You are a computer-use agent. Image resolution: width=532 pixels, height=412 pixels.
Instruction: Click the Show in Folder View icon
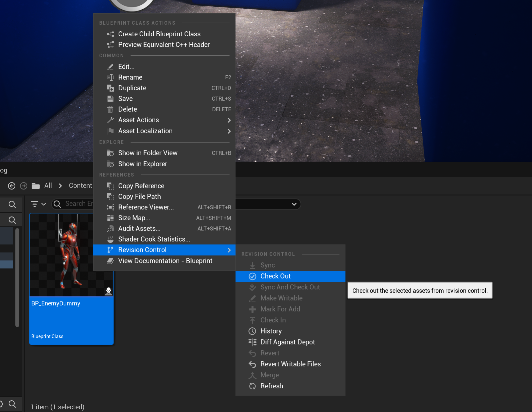coord(110,153)
